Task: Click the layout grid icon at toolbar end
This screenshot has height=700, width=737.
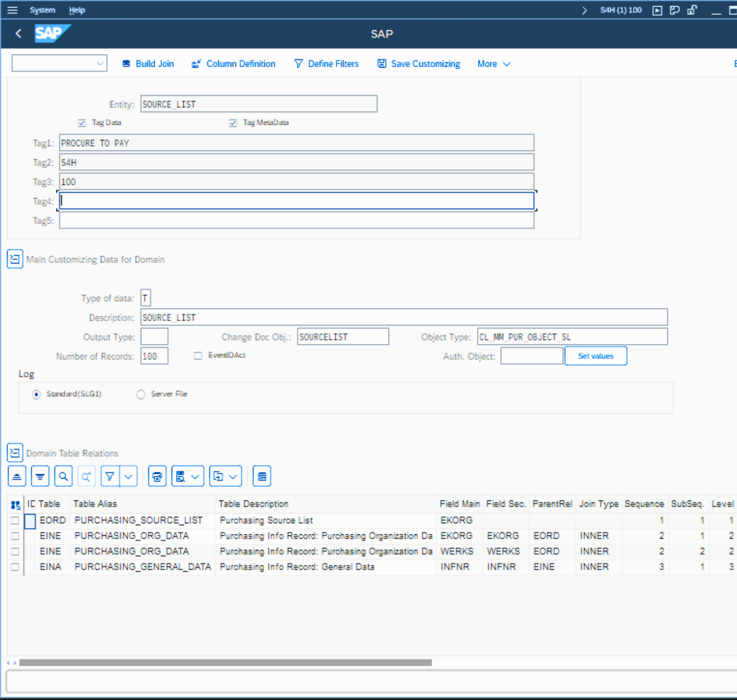Action: pyautogui.click(x=261, y=476)
